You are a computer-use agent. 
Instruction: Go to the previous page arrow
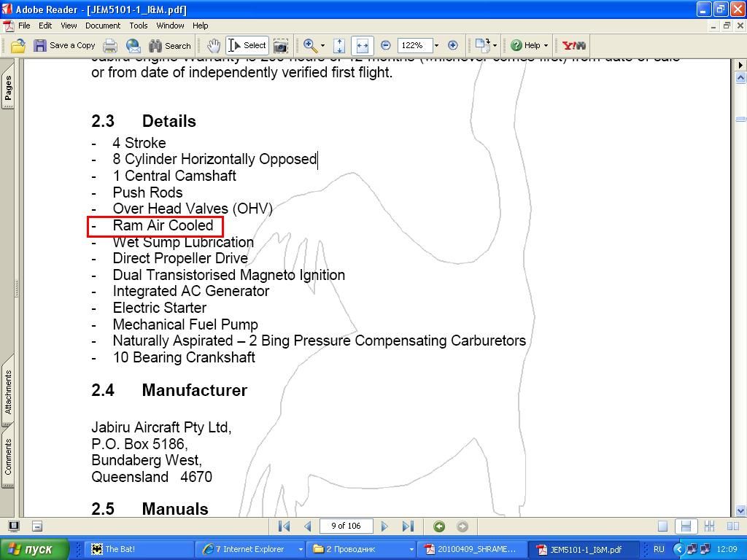[x=308, y=526]
